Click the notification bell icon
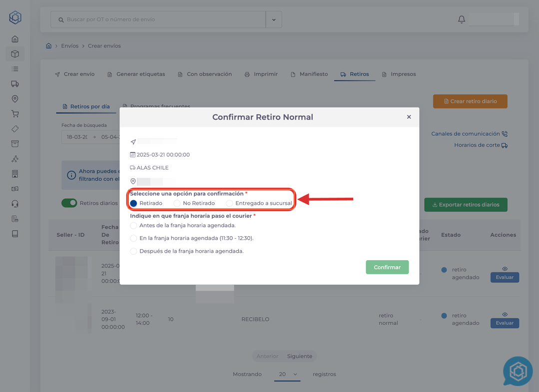This screenshot has height=392, width=539. pos(461,19)
